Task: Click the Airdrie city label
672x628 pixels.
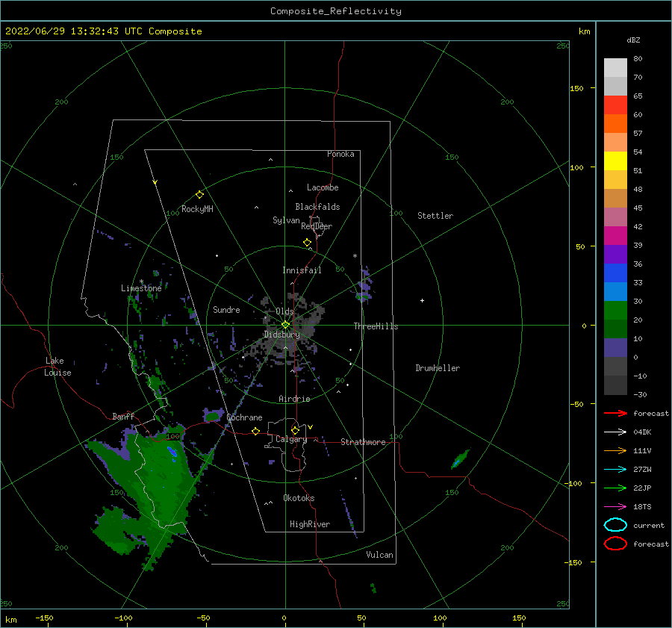Action: pos(294,399)
